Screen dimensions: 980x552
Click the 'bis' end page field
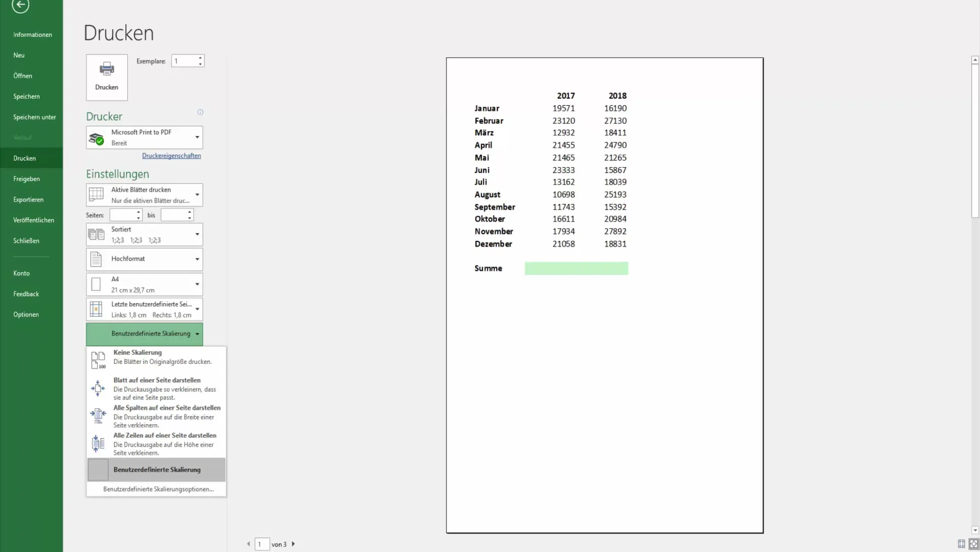(x=174, y=215)
